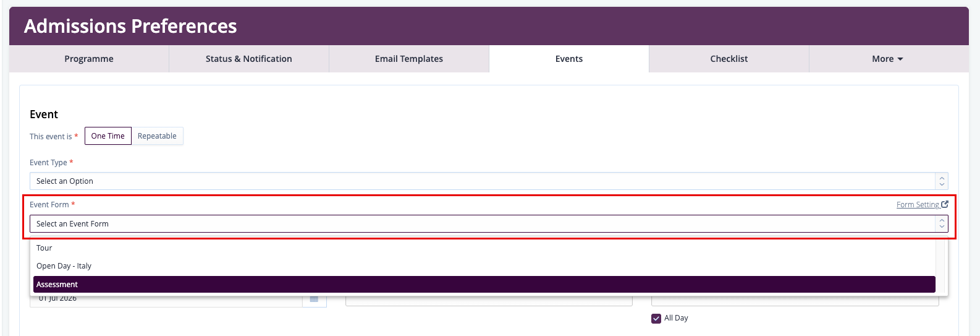This screenshot has height=336, width=980.
Task: Expand the More tab menu
Action: [x=888, y=59]
